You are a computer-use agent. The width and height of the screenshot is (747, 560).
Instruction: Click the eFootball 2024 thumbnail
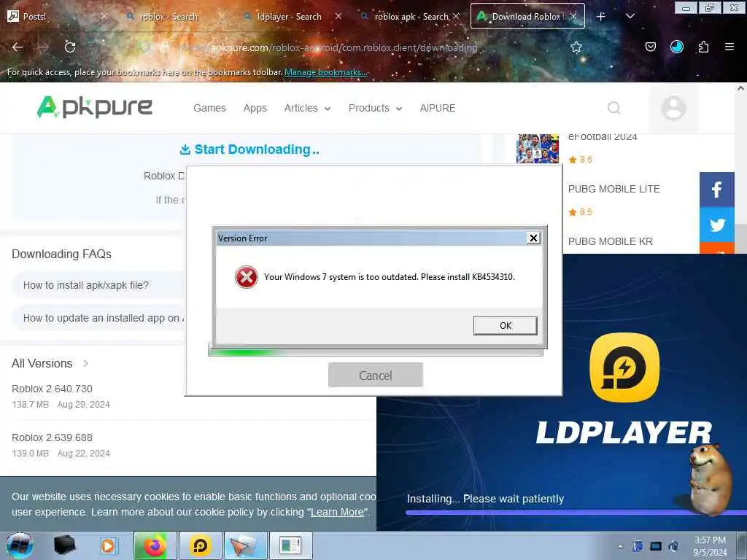[538, 149]
